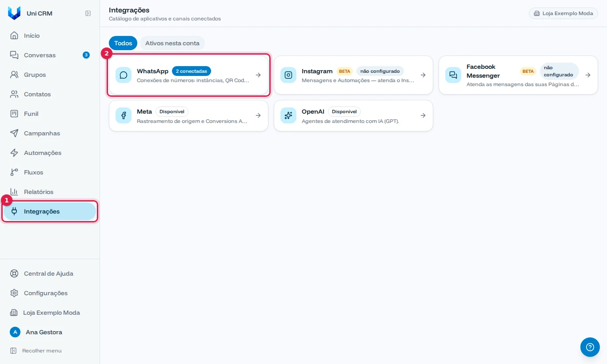Click the Conversas chat bubbles icon
The width and height of the screenshot is (607, 364).
tap(14, 55)
